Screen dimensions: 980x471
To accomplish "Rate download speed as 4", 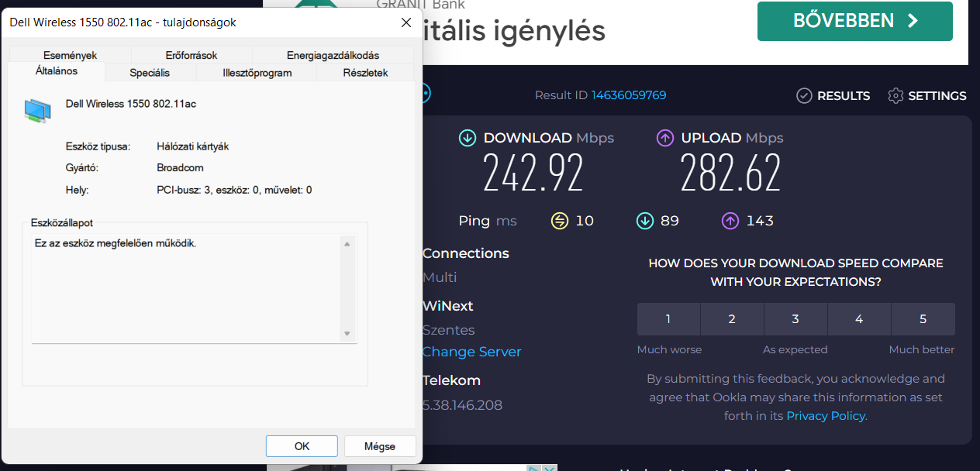I will coord(859,319).
